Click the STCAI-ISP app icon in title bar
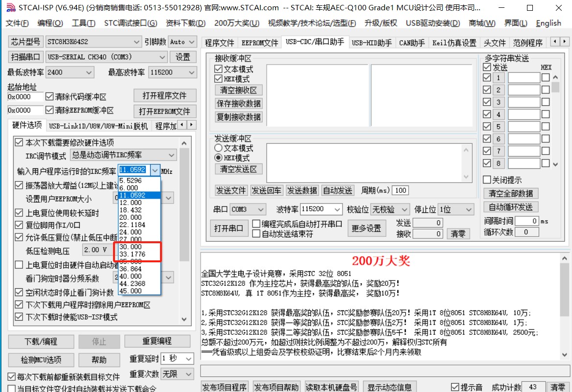 [11, 7]
